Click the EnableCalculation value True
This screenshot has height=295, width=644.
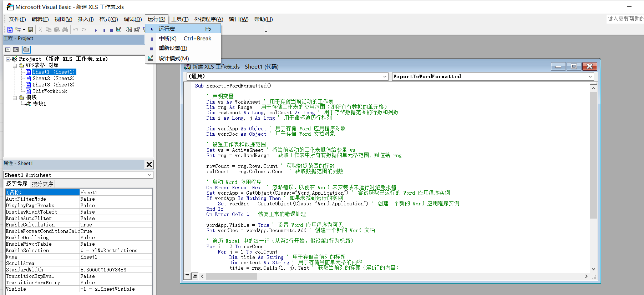[116, 225]
